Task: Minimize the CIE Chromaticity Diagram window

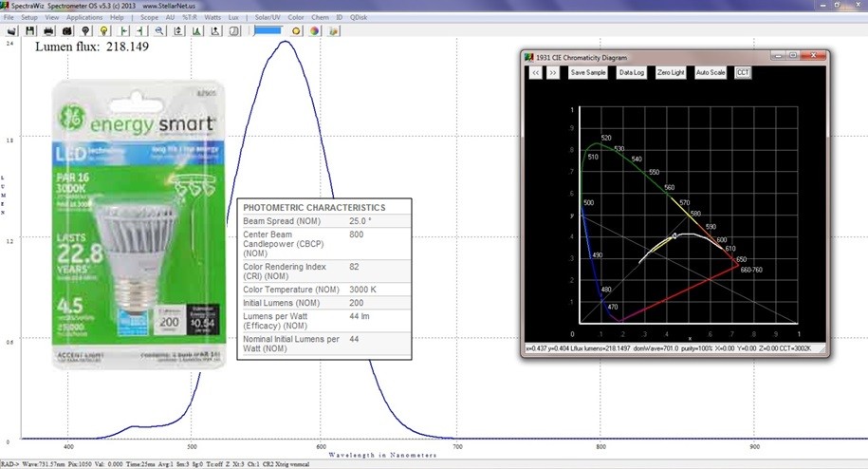Action: 778,55
